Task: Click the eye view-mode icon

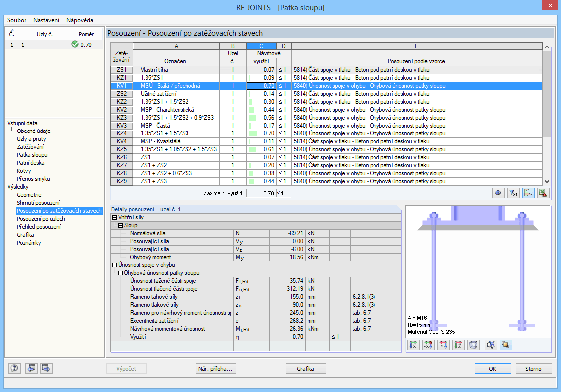Action: (x=498, y=193)
